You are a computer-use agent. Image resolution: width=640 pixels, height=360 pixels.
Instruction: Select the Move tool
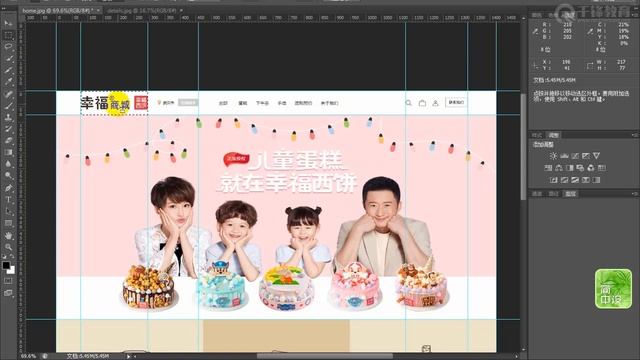[x=8, y=23]
